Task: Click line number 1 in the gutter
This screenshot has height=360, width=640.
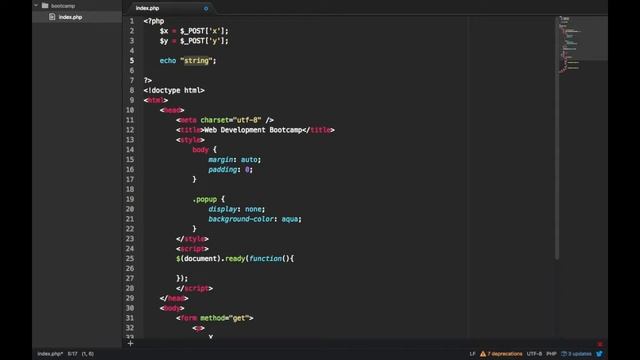Action: pyautogui.click(x=131, y=21)
